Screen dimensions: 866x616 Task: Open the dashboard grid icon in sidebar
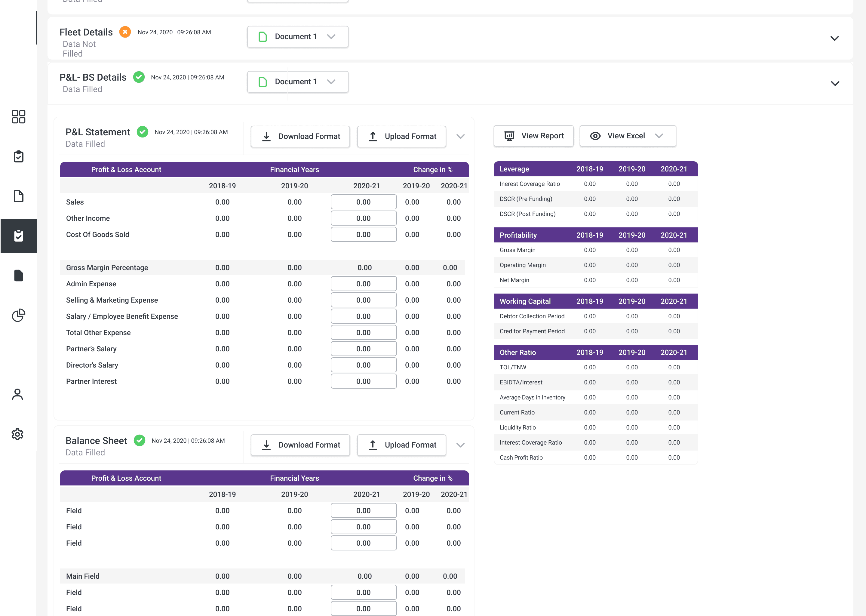[18, 117]
